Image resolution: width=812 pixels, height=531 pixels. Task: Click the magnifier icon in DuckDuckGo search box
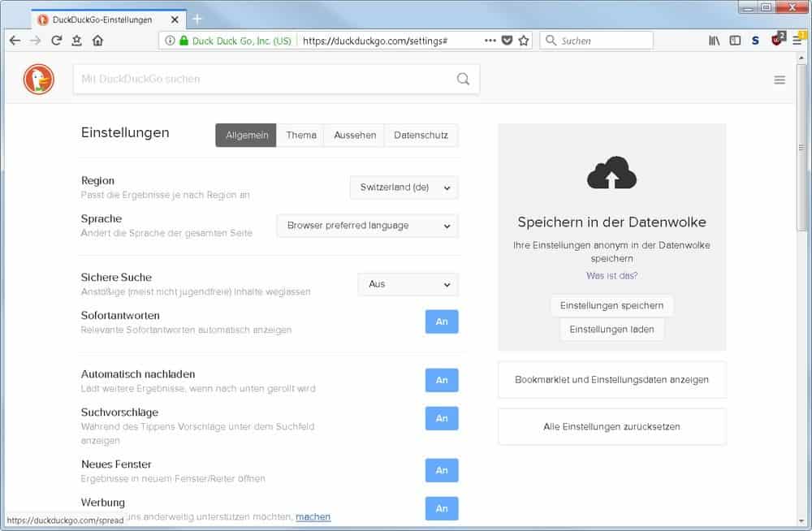[x=463, y=79]
